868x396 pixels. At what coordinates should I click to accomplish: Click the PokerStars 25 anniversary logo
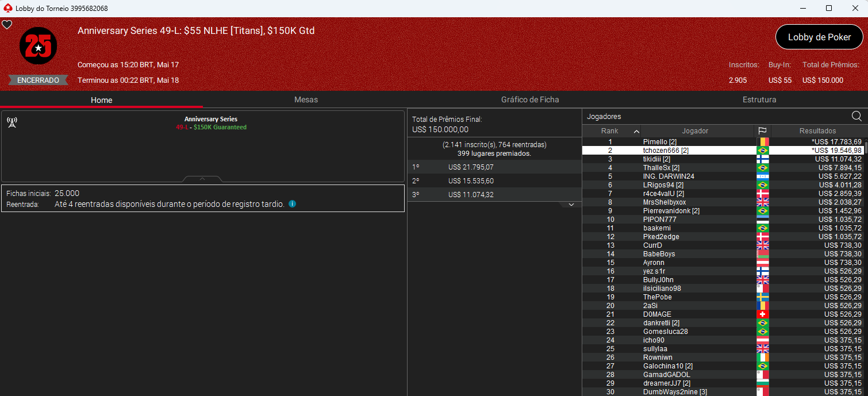coord(38,46)
